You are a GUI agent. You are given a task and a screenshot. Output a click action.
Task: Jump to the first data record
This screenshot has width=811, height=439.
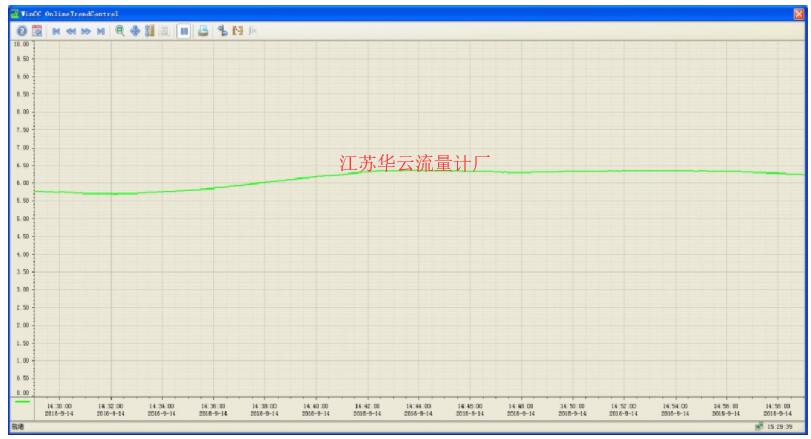coord(56,32)
